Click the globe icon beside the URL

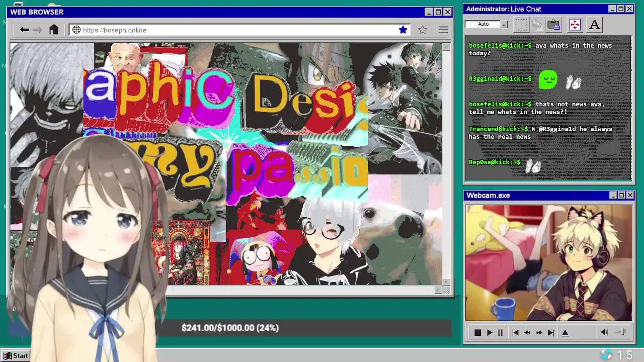[76, 30]
